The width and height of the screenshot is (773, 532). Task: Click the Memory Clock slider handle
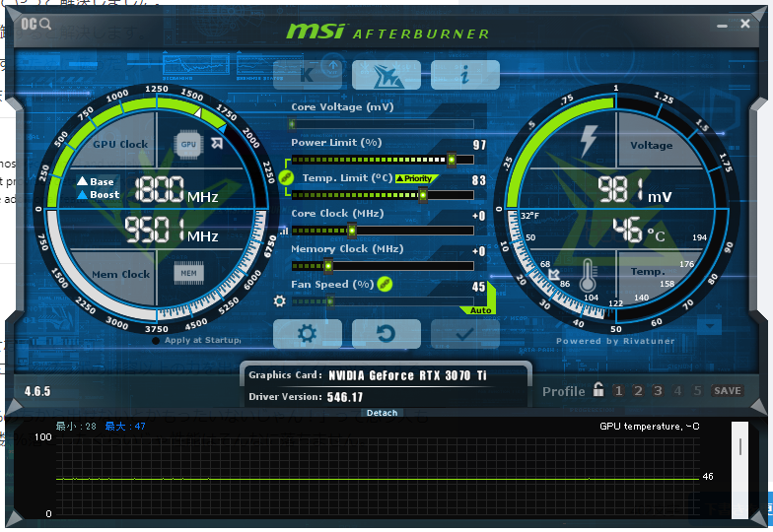[x=328, y=266]
